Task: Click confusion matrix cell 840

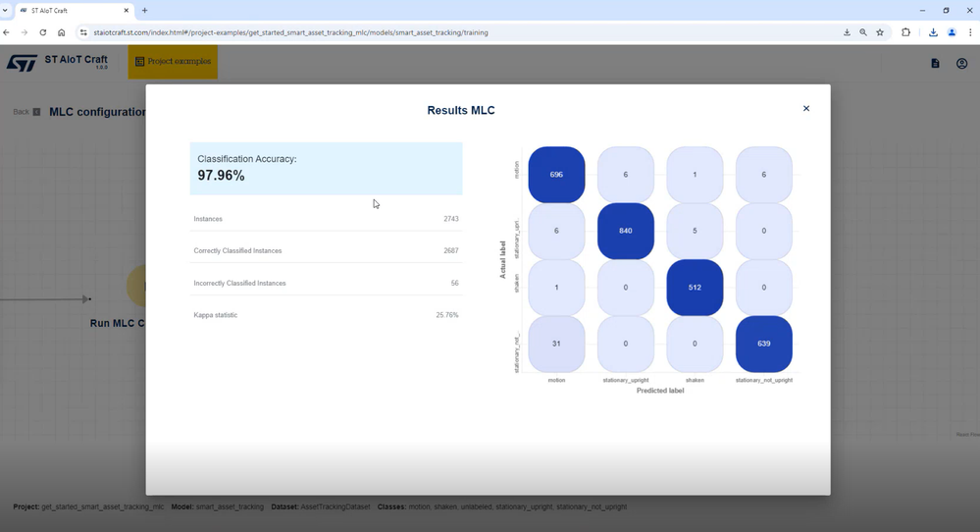Action: pyautogui.click(x=626, y=231)
